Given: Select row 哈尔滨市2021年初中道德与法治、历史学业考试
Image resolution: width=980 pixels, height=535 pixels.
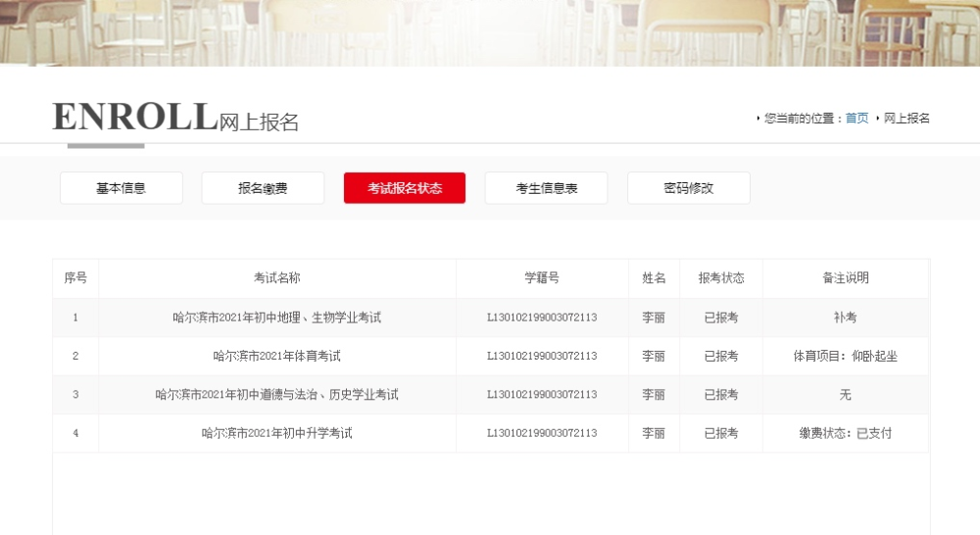Looking at the screenshot, I should coord(491,394).
